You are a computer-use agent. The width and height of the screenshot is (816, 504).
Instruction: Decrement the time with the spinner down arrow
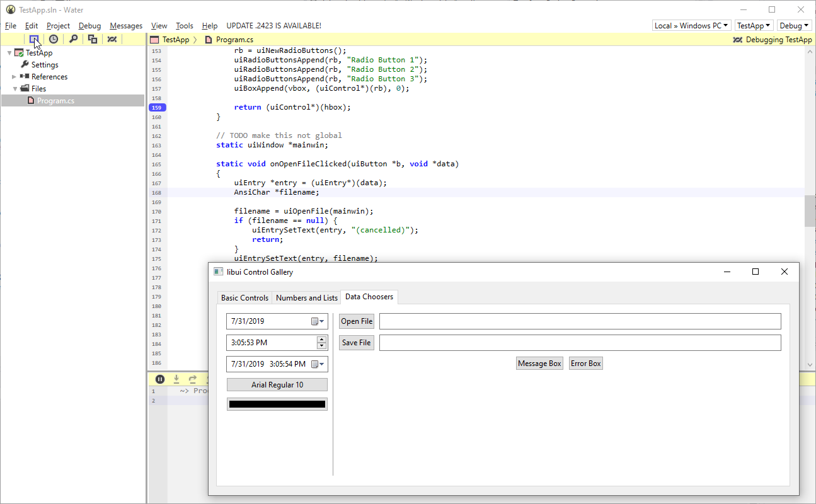click(321, 346)
